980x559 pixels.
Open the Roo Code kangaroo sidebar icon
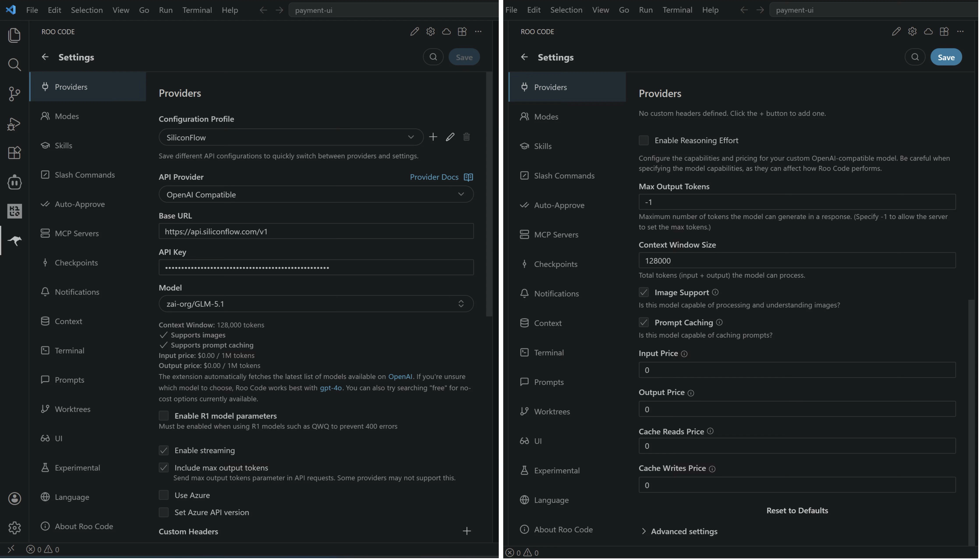[15, 241]
